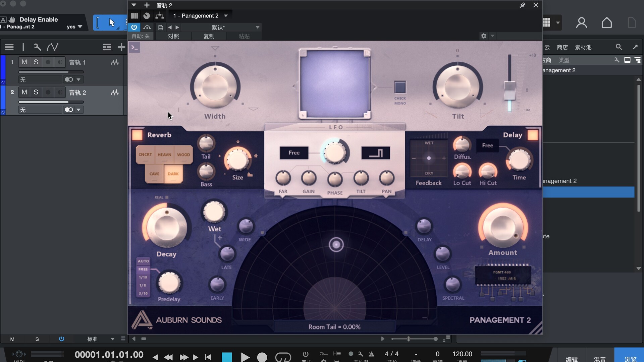Open track list hamburger icon
644x362 pixels.
[9, 47]
